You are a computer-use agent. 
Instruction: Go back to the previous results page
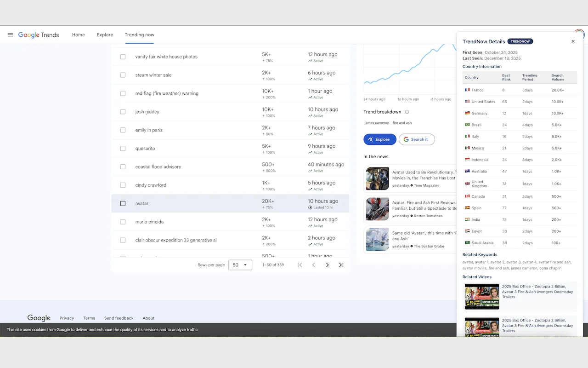click(314, 265)
